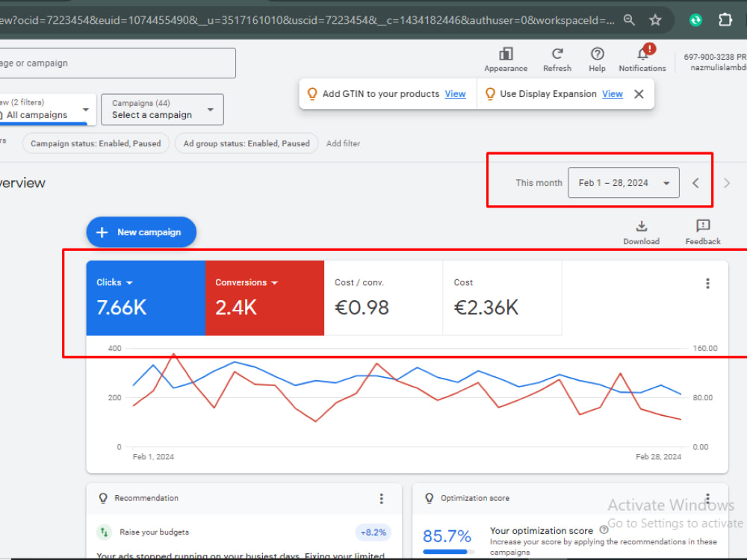Click the Optimization score lightbulb icon
The image size is (747, 560).
[429, 498]
